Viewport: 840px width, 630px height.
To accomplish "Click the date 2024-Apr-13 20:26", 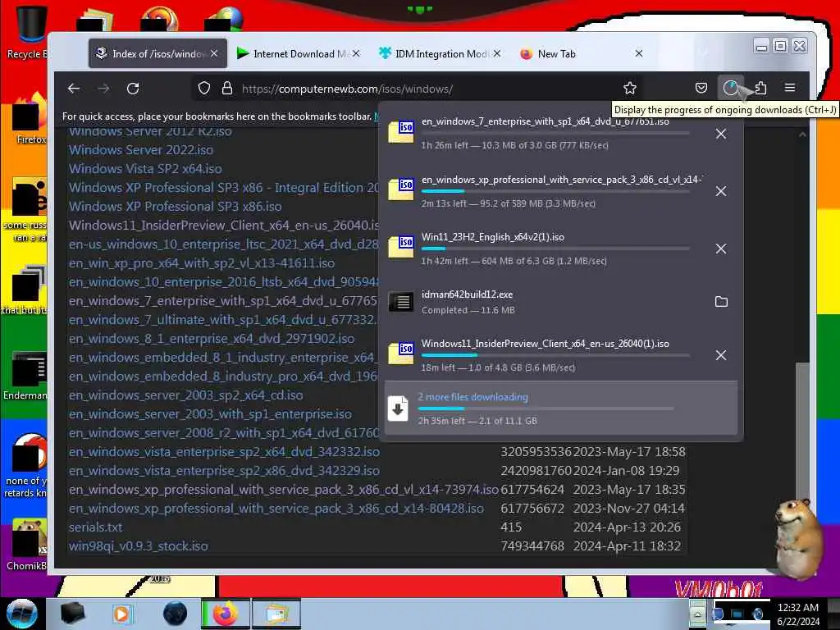I will (x=627, y=527).
